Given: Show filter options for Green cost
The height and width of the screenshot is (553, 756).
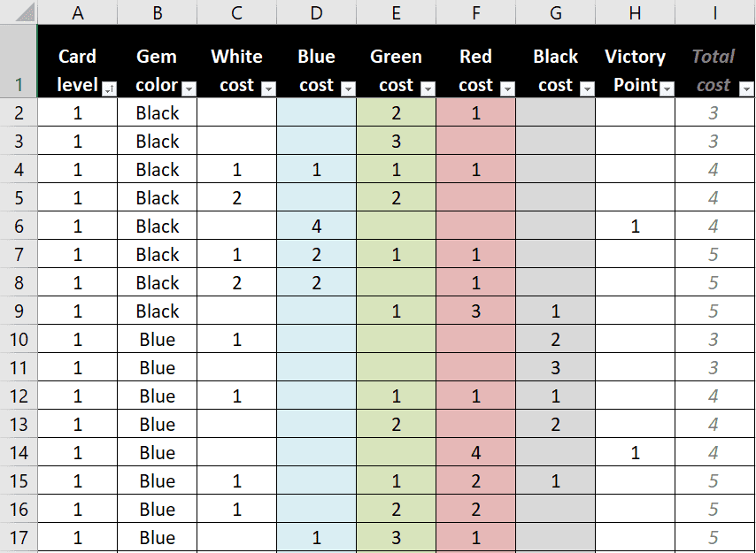Looking at the screenshot, I should 428,88.
